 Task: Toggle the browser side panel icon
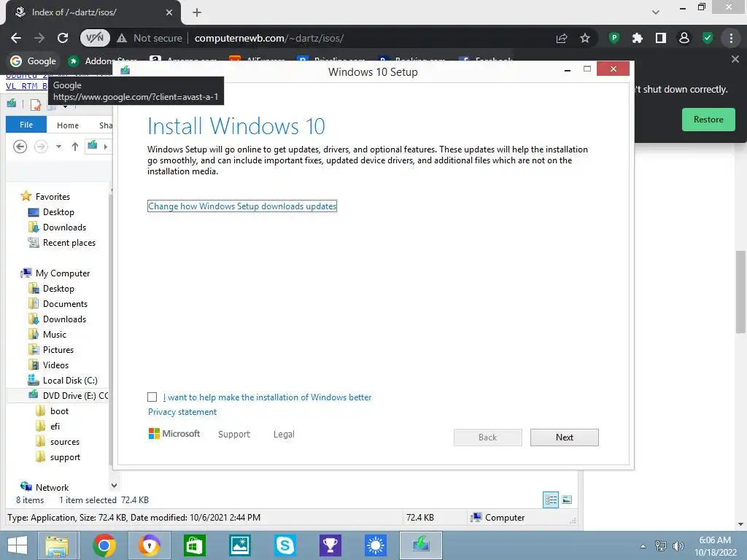pos(661,38)
